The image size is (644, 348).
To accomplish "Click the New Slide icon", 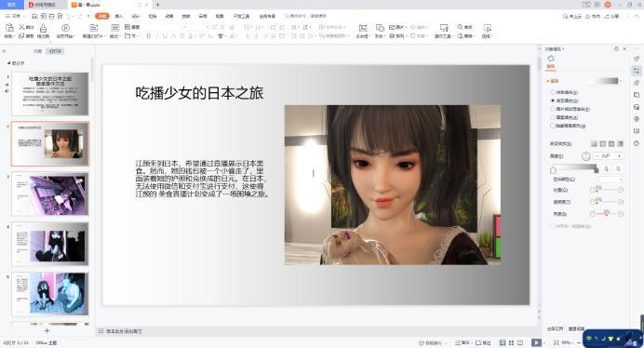I will pyautogui.click(x=94, y=28).
